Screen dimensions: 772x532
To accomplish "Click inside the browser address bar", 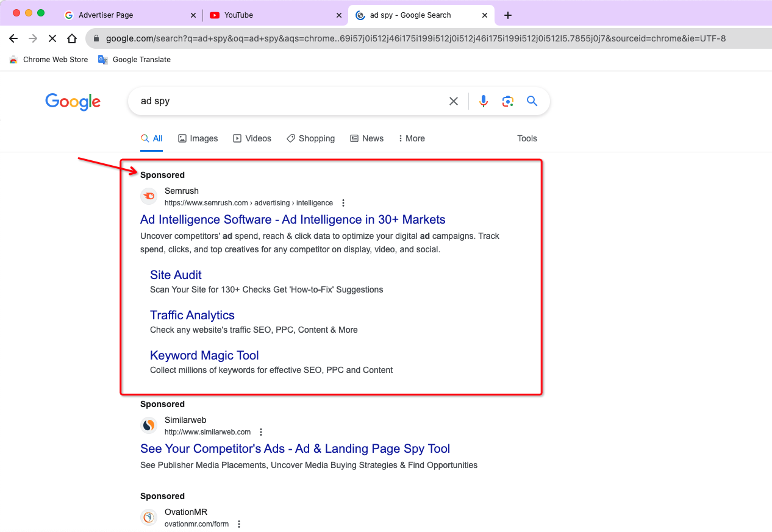I will coord(366,38).
